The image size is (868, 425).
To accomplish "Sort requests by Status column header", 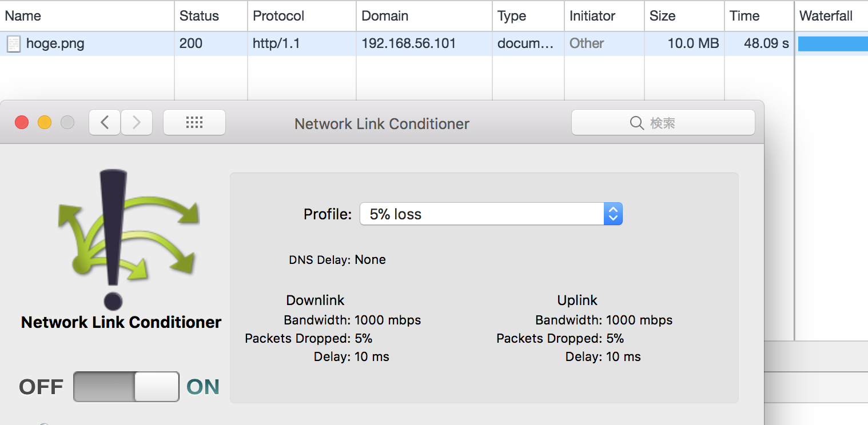I will (x=199, y=16).
